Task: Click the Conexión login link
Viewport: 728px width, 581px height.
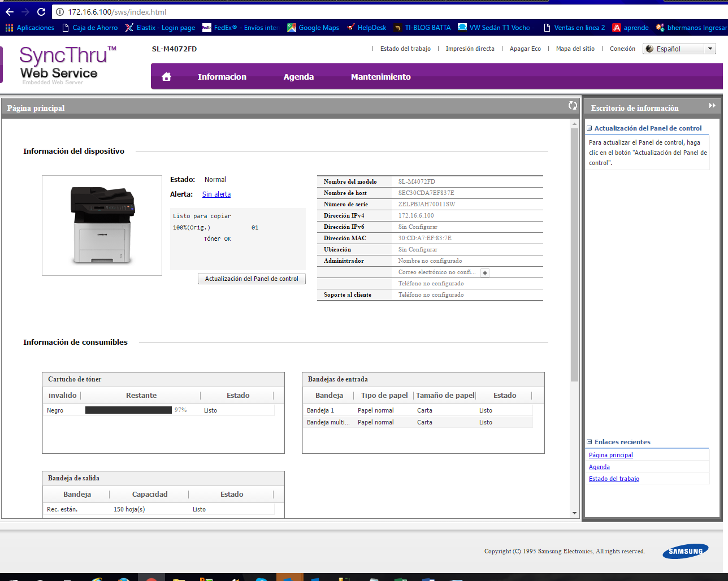Action: 622,49
